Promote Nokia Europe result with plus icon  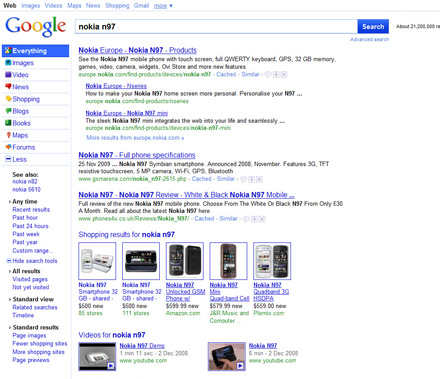pyautogui.click(x=276, y=75)
